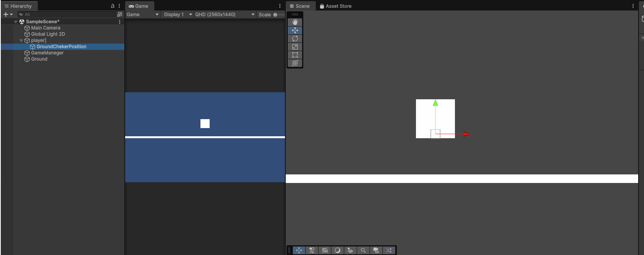
Task: Switch to the Hierarchy tab
Action: 19,6
